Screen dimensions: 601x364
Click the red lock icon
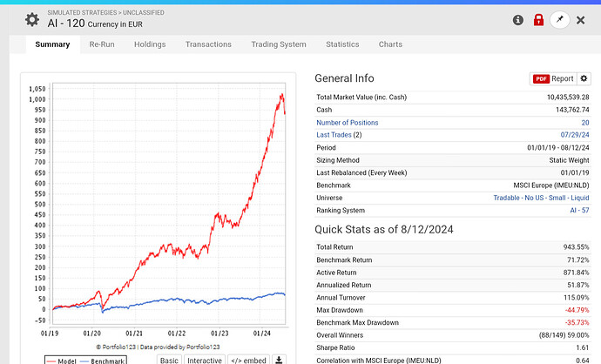tap(538, 20)
